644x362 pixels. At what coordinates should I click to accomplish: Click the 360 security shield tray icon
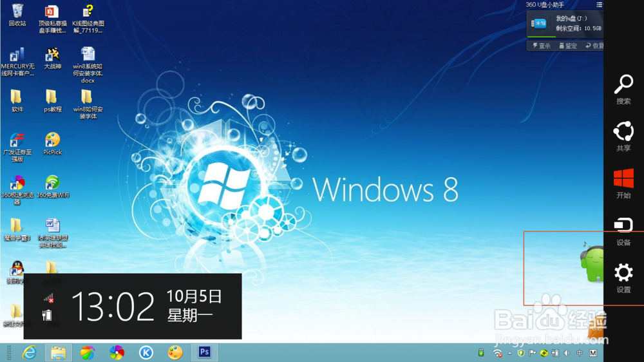pyautogui.click(x=521, y=353)
